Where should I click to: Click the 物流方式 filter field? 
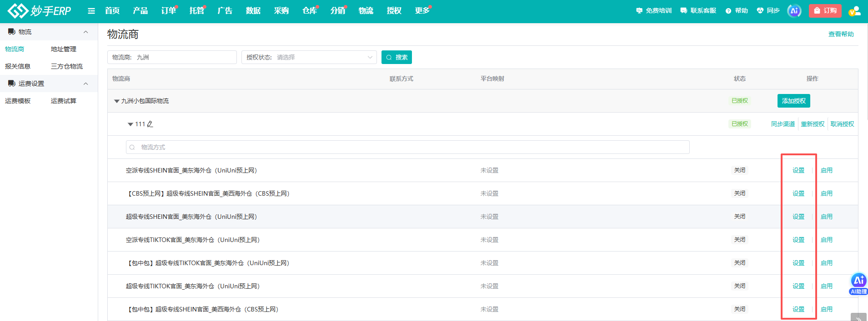[x=408, y=147]
